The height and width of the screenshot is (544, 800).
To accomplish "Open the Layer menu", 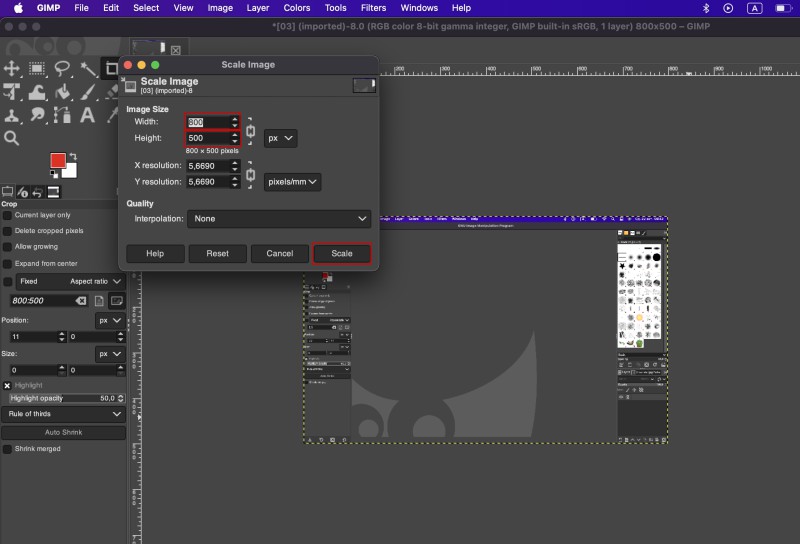I will click(x=258, y=8).
